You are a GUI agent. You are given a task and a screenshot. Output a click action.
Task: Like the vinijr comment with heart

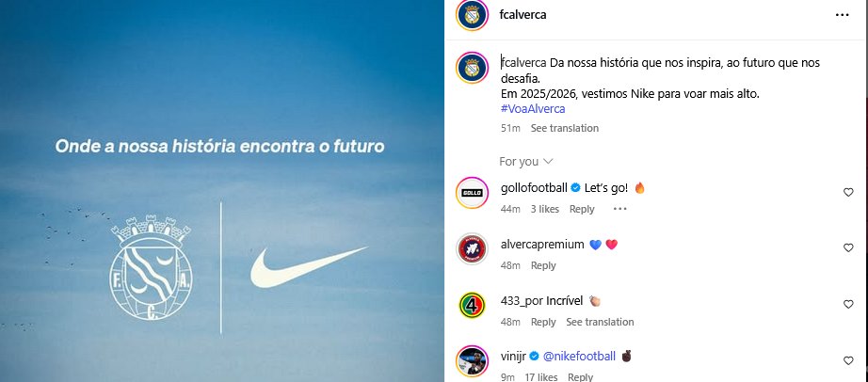pyautogui.click(x=848, y=360)
